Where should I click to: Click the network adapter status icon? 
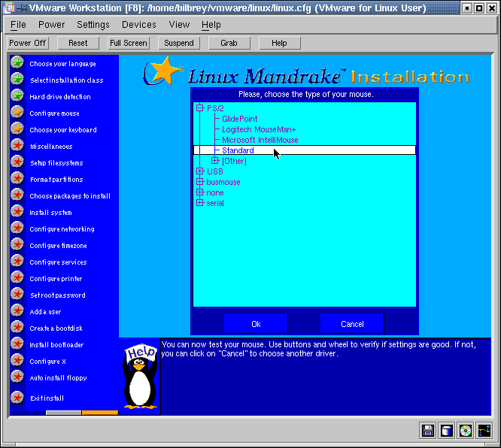(484, 431)
